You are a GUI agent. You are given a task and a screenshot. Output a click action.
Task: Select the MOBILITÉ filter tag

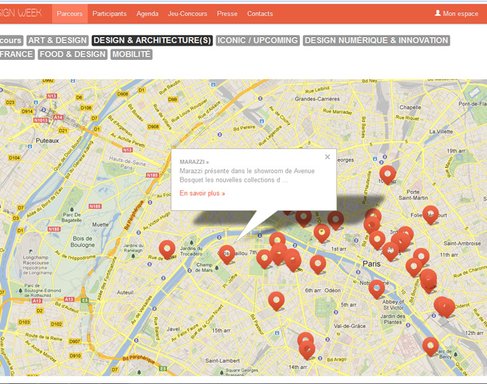click(131, 54)
